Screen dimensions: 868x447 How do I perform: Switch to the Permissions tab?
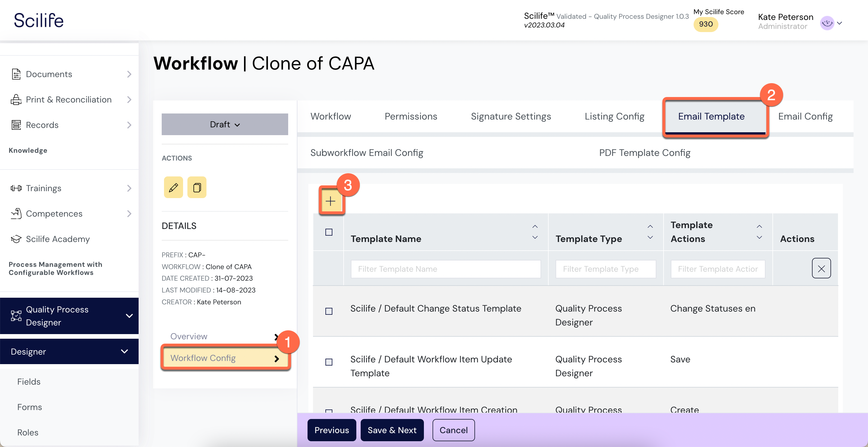coord(411,116)
